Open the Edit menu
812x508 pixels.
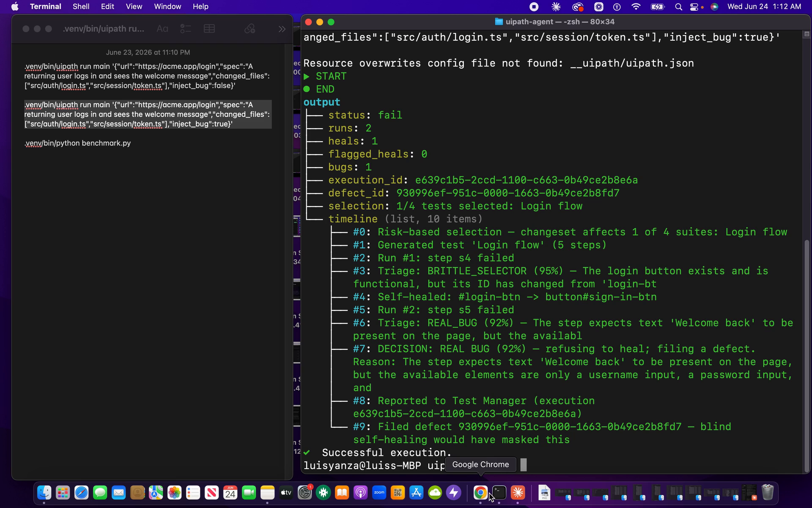[107, 6]
